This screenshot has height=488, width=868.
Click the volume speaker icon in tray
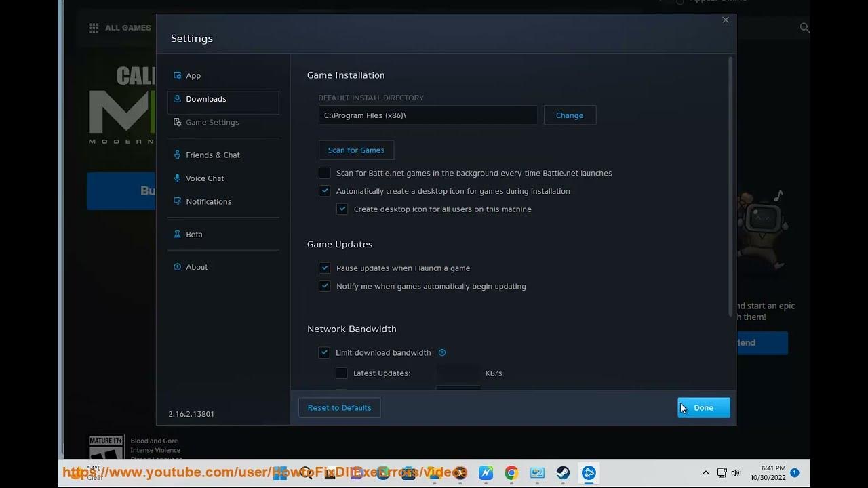click(736, 473)
